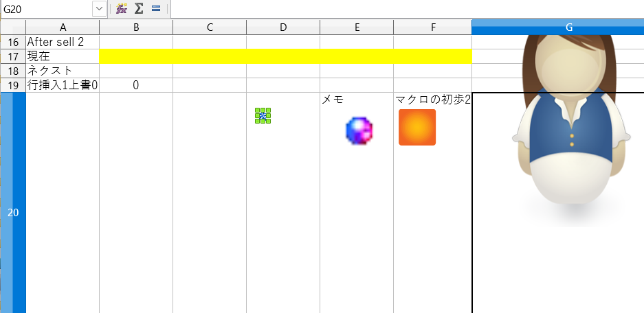
Task: Open the Name Box dropdown arrow
Action: point(100,9)
